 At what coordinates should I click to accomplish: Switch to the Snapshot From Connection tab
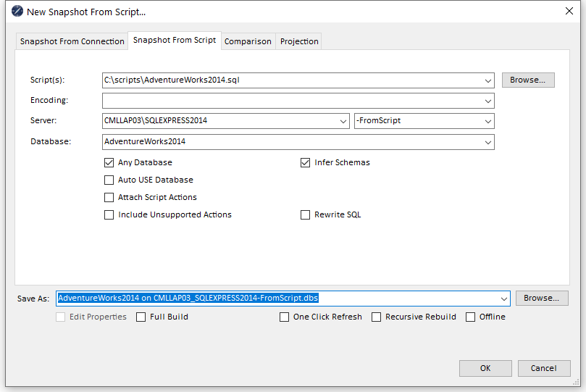coord(72,41)
